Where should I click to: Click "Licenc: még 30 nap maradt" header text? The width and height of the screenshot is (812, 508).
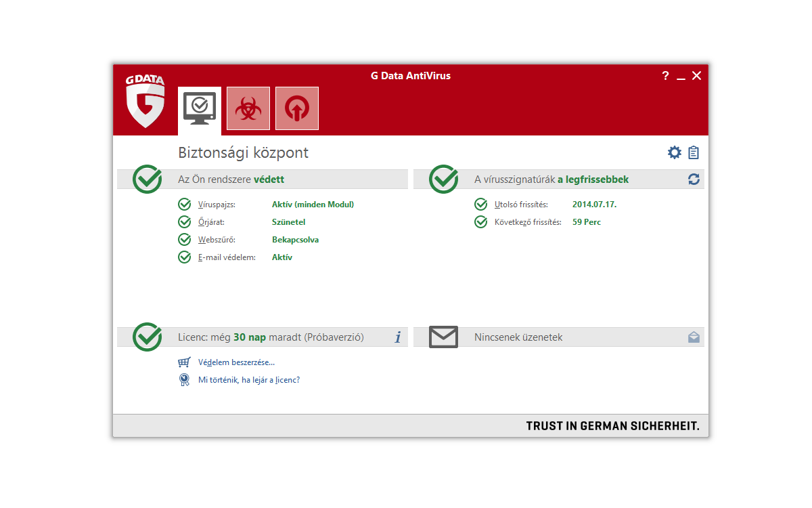pos(271,337)
